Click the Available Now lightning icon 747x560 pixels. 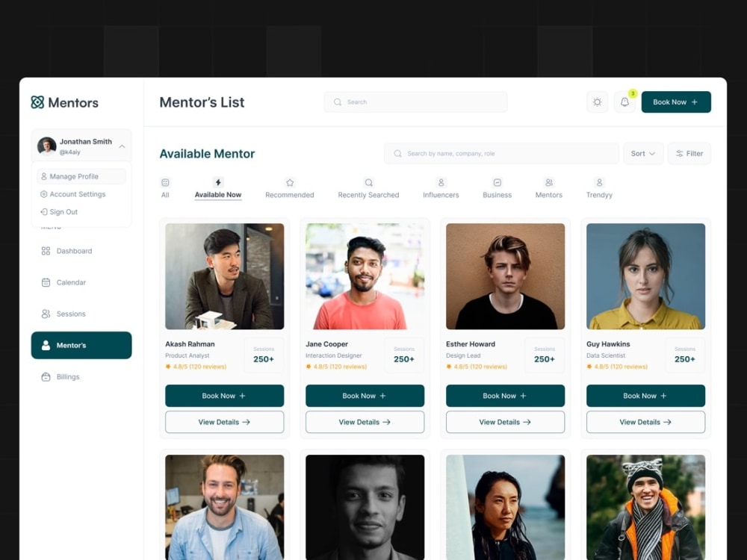click(218, 182)
